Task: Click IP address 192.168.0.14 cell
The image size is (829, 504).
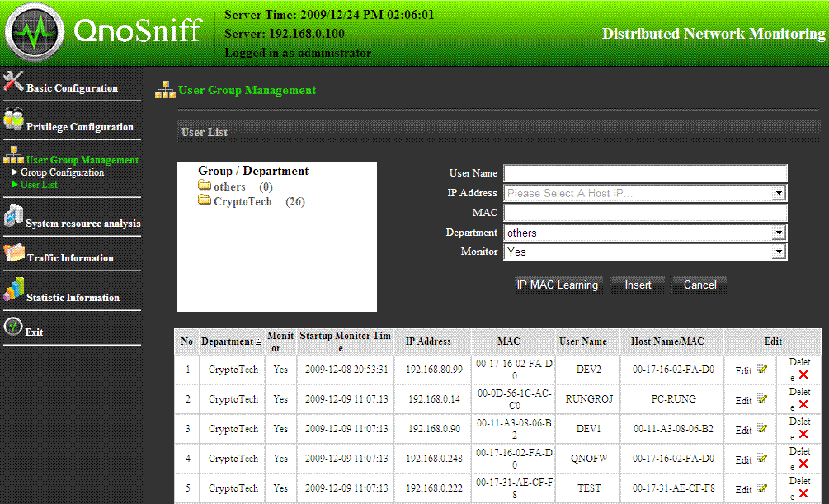Action: (434, 399)
